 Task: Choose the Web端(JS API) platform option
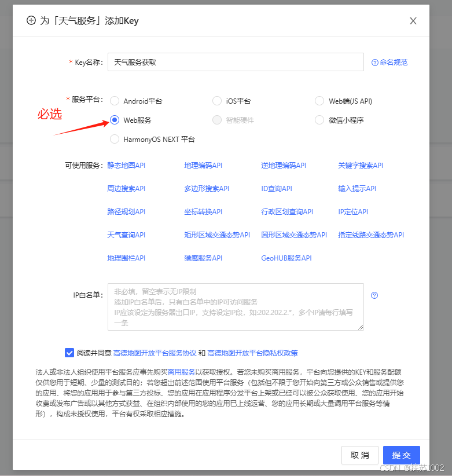point(319,101)
